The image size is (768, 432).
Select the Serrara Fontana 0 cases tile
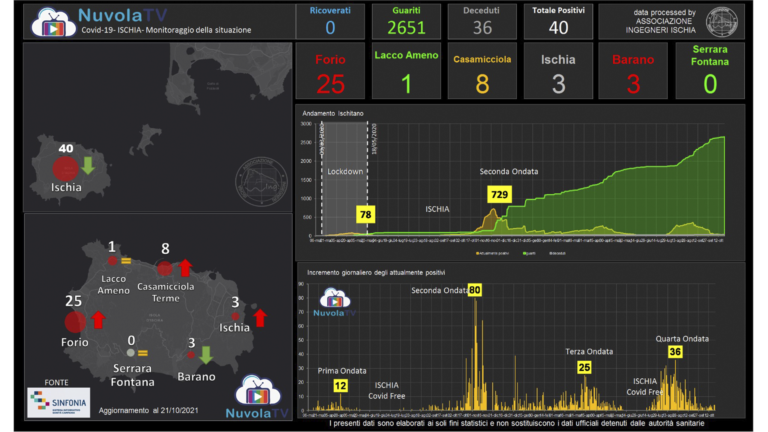click(x=709, y=71)
